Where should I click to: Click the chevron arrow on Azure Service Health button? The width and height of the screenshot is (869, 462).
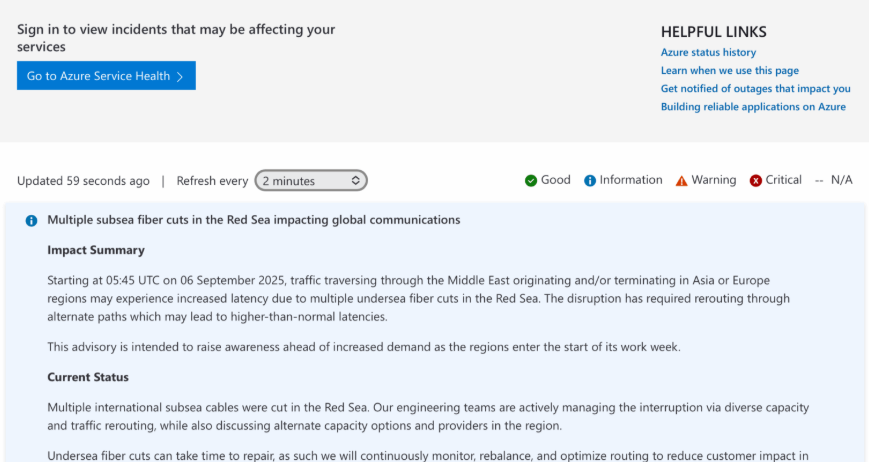pyautogui.click(x=180, y=76)
